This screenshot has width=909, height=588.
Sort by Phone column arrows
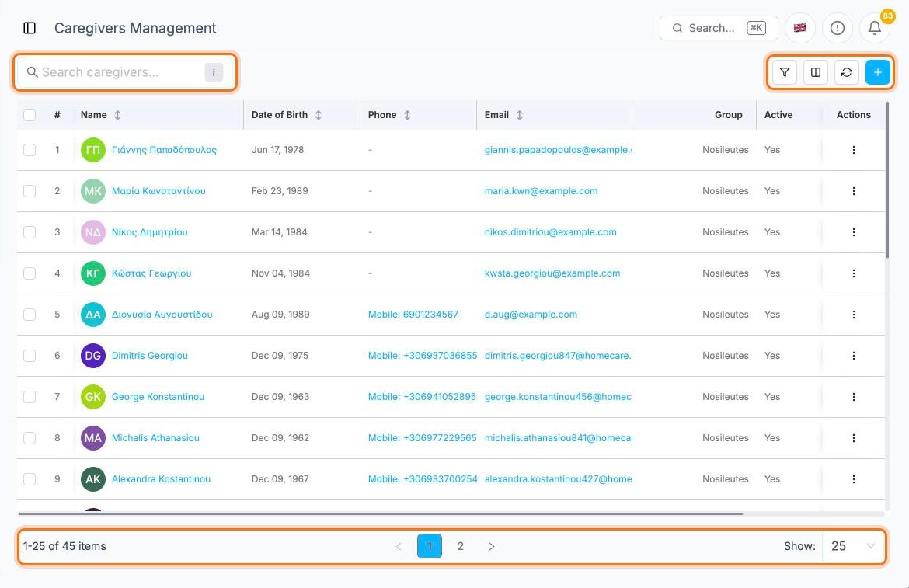click(408, 115)
